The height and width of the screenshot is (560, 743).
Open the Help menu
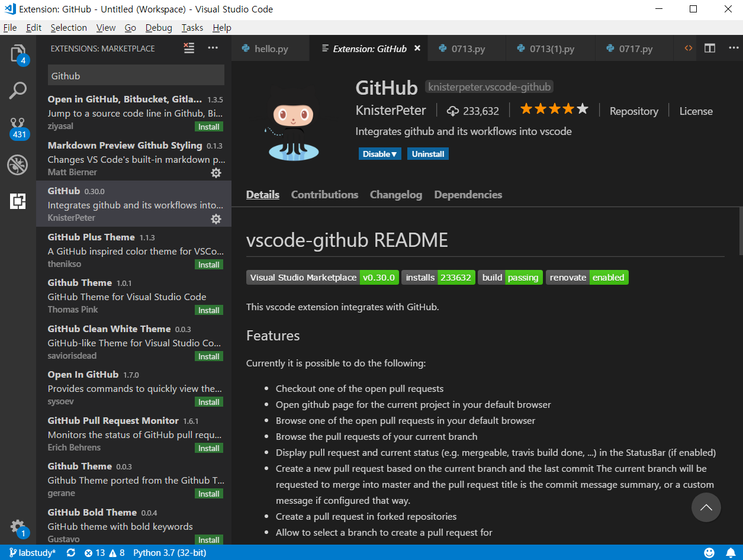point(222,28)
